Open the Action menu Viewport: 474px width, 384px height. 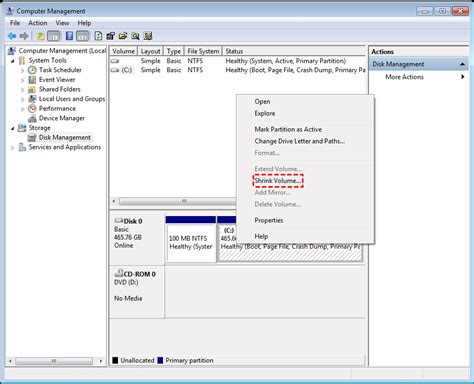pyautogui.click(x=38, y=23)
